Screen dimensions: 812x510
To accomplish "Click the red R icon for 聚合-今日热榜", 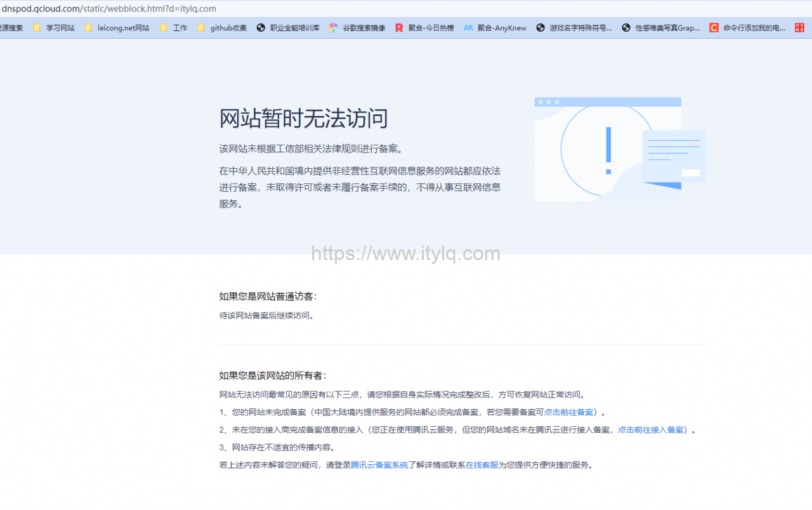I will (x=399, y=27).
